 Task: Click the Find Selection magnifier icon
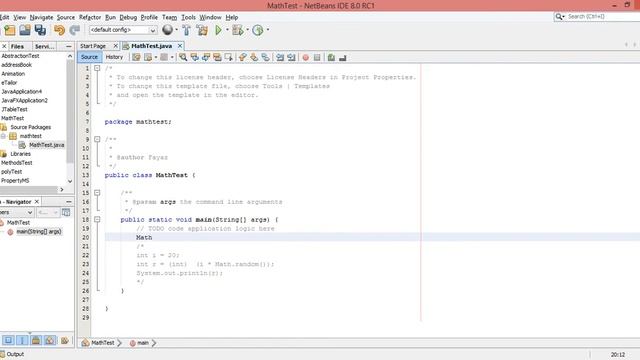pos(183,57)
